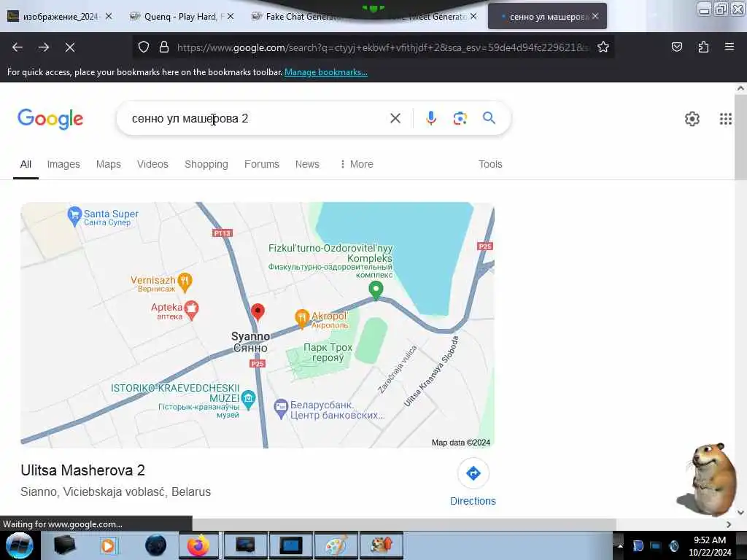Focus the Google search input field

pos(258,119)
